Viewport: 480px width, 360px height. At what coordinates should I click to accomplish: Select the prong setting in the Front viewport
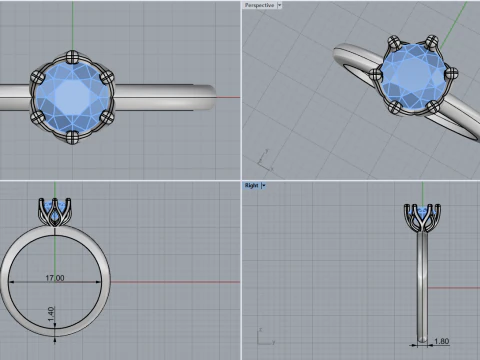[55, 213]
